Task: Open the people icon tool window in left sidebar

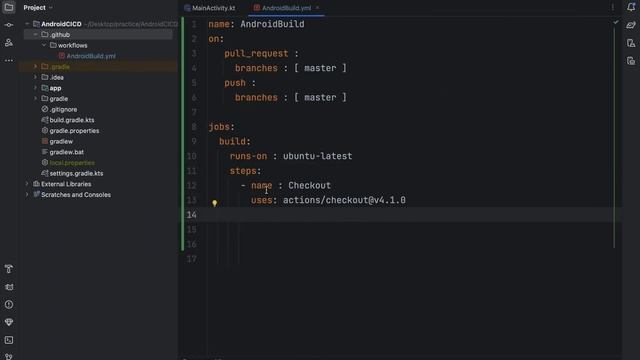Action: point(9,42)
